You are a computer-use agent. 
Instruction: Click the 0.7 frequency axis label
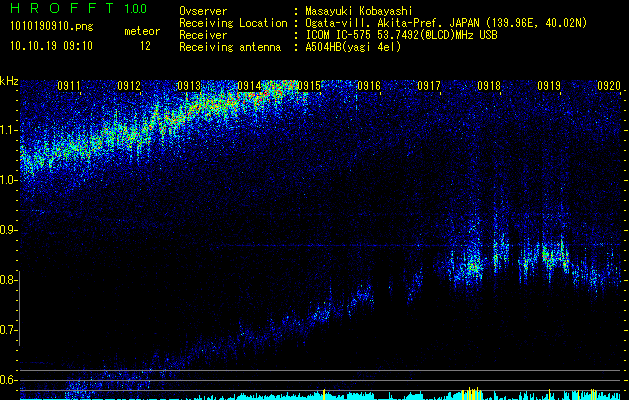point(8,330)
